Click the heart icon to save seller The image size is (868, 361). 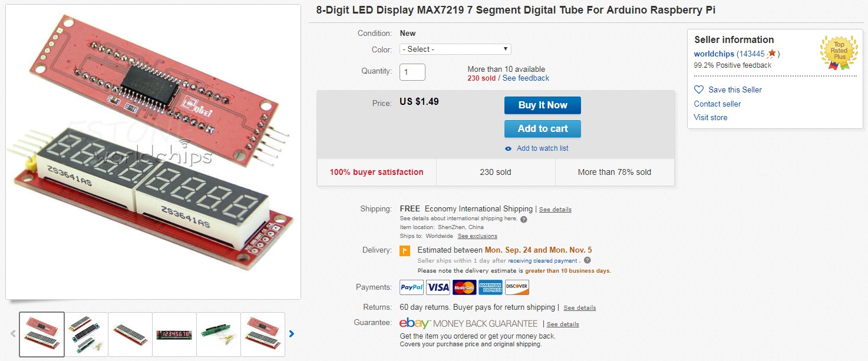point(699,90)
